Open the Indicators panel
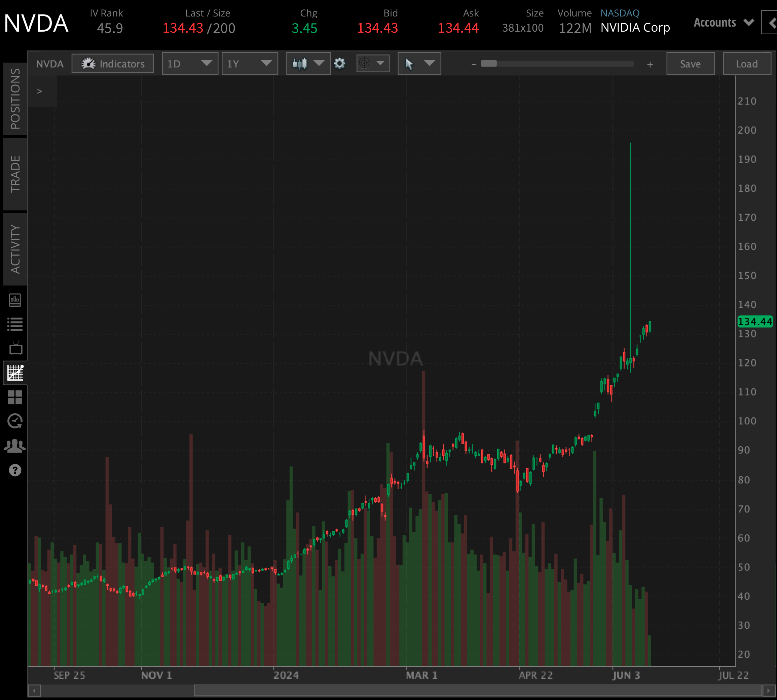The width and height of the screenshot is (777, 700). point(112,64)
